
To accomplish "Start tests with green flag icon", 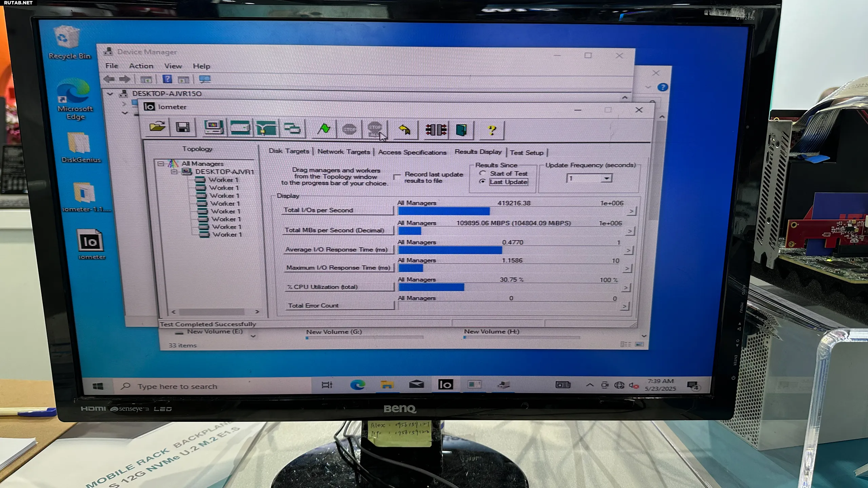I will (323, 129).
